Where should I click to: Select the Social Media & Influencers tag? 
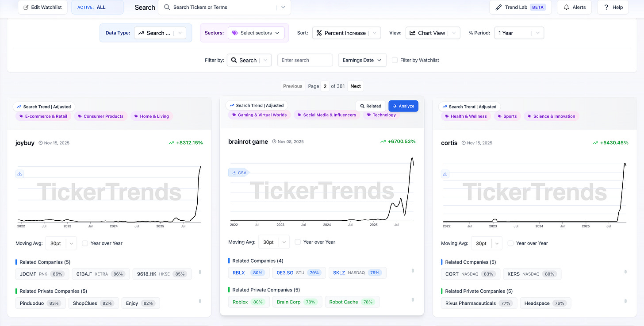(x=326, y=115)
